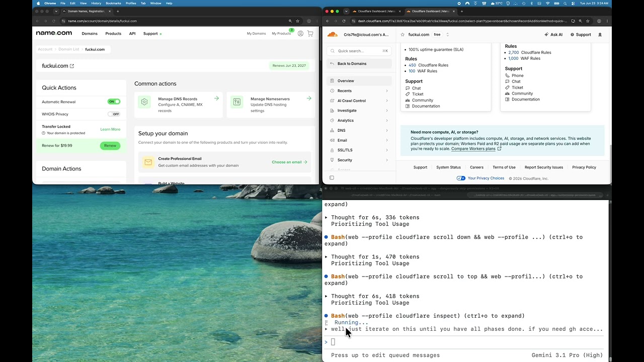644x362 pixels.
Task: Click the Cloudflare Quick search field
Action: [x=359, y=51]
